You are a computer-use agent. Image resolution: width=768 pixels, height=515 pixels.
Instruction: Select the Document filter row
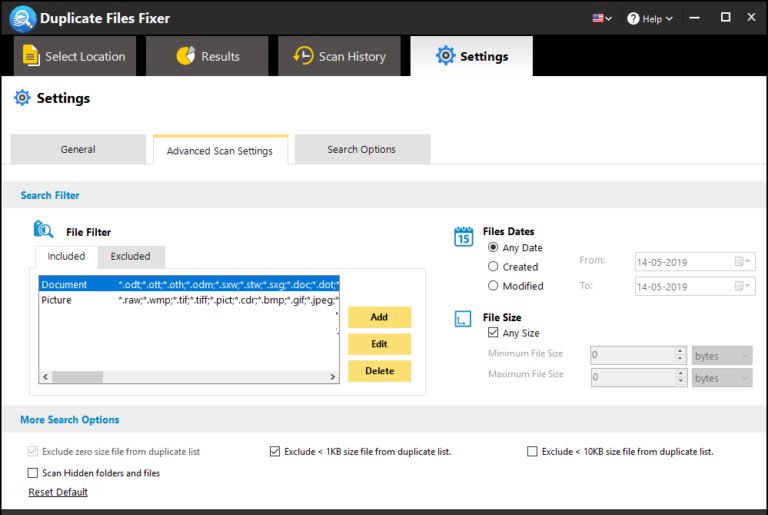coord(189,284)
